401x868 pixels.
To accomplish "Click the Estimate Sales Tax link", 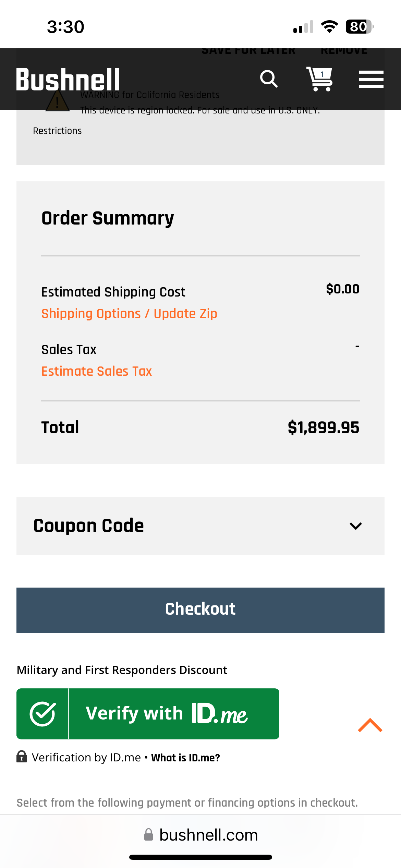I will pos(96,371).
